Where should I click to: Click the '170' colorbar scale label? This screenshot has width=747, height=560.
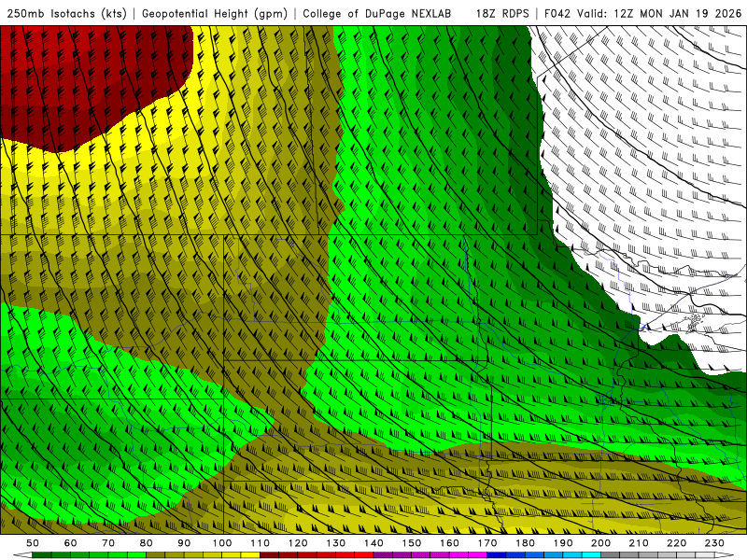487,543
